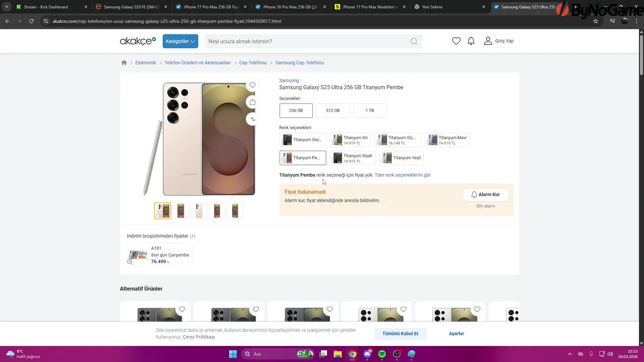This screenshot has height=362, width=644.
Task: Click the Alarm Kur button
Action: click(x=486, y=195)
